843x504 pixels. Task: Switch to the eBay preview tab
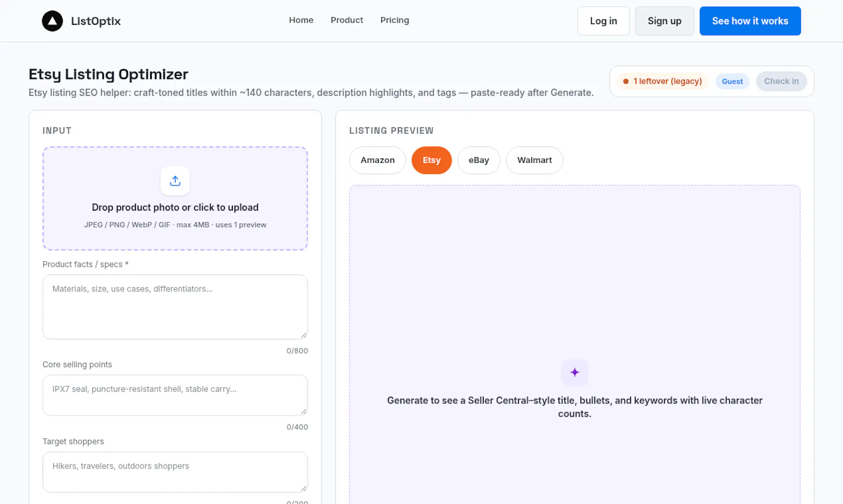tap(479, 160)
